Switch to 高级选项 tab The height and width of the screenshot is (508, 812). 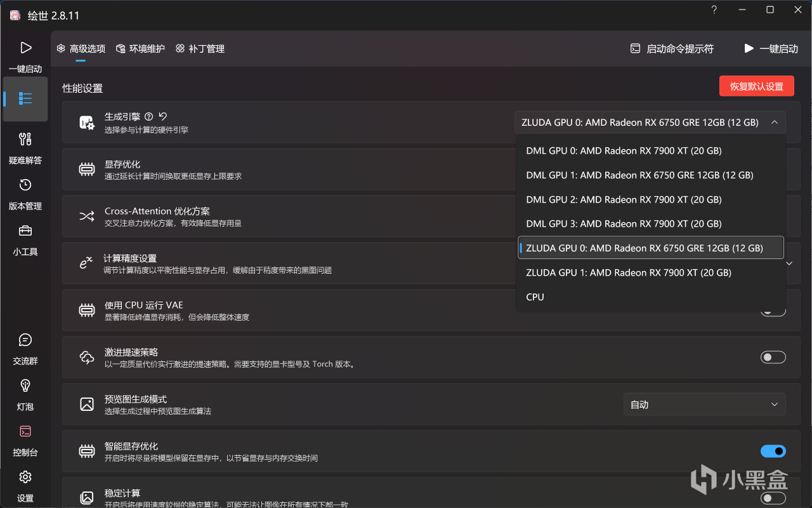pos(81,49)
